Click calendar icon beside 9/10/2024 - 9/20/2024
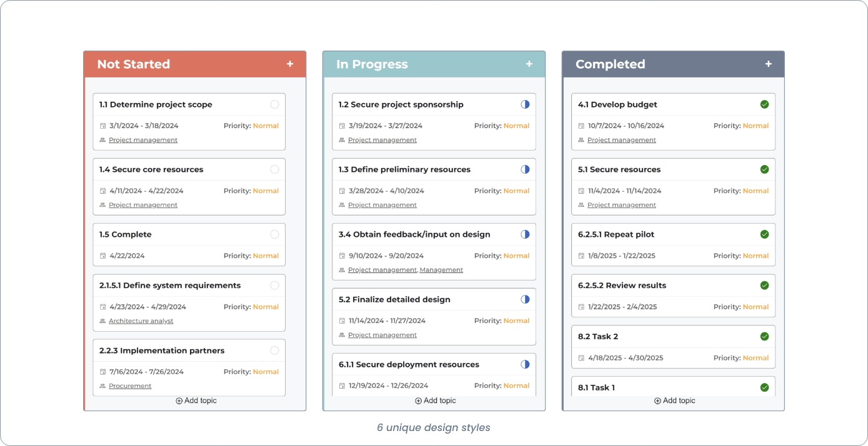Viewport: 868px width, 446px height. pos(342,255)
